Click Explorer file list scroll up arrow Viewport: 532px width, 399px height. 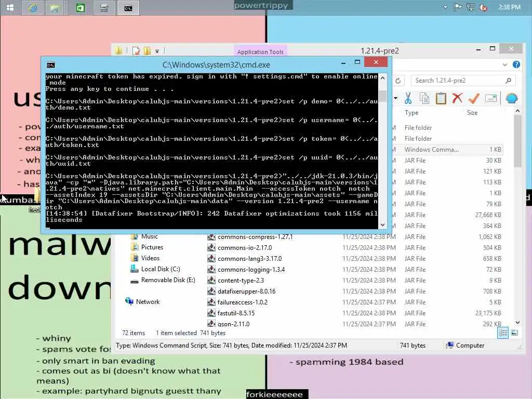(x=517, y=111)
